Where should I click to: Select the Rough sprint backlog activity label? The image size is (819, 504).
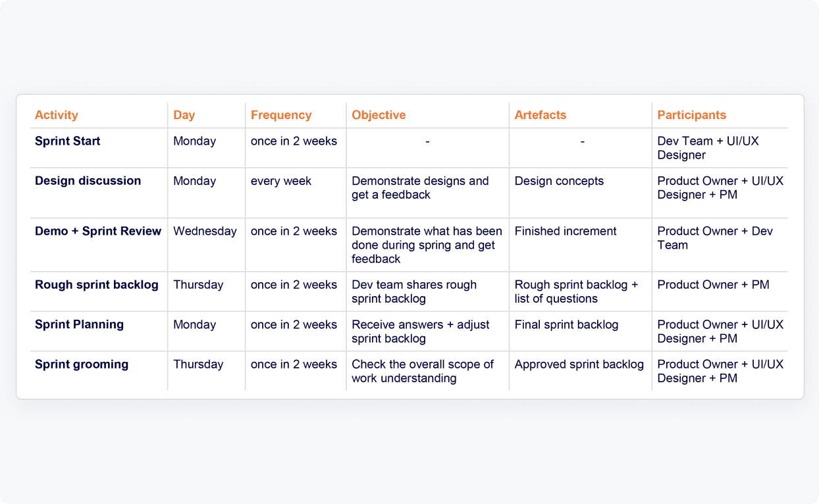[x=97, y=285]
